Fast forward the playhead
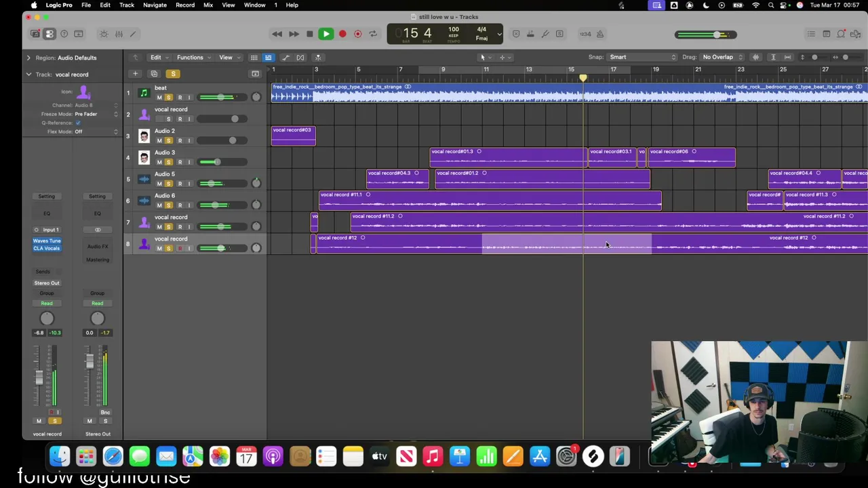This screenshot has height=488, width=868. point(294,34)
